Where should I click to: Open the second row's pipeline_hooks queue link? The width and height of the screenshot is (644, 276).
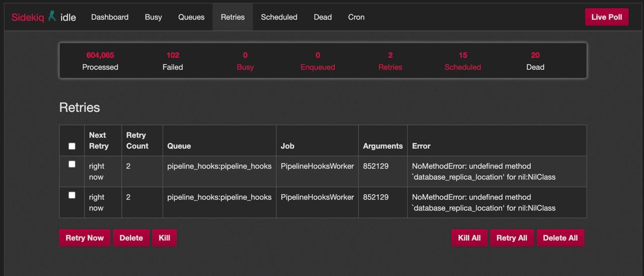point(219,198)
